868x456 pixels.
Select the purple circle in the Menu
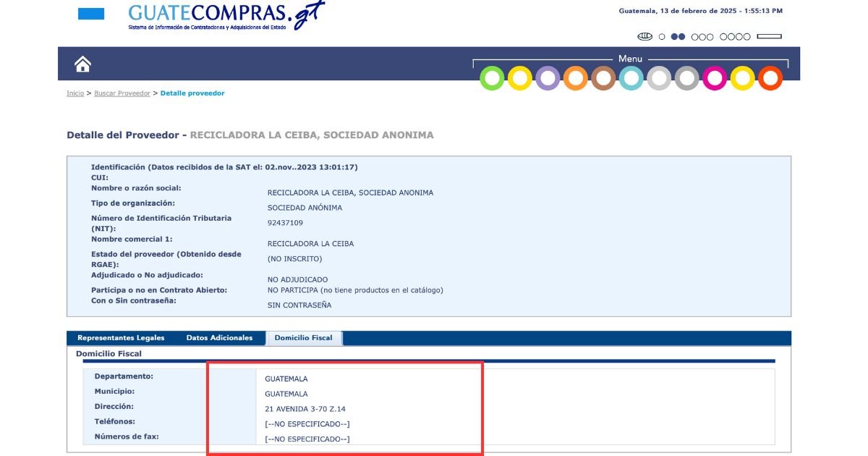[548, 78]
